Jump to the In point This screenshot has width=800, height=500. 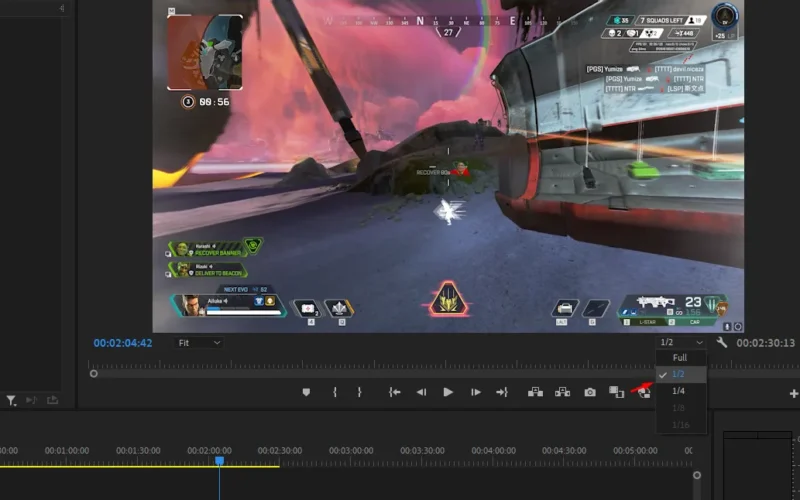[394, 392]
